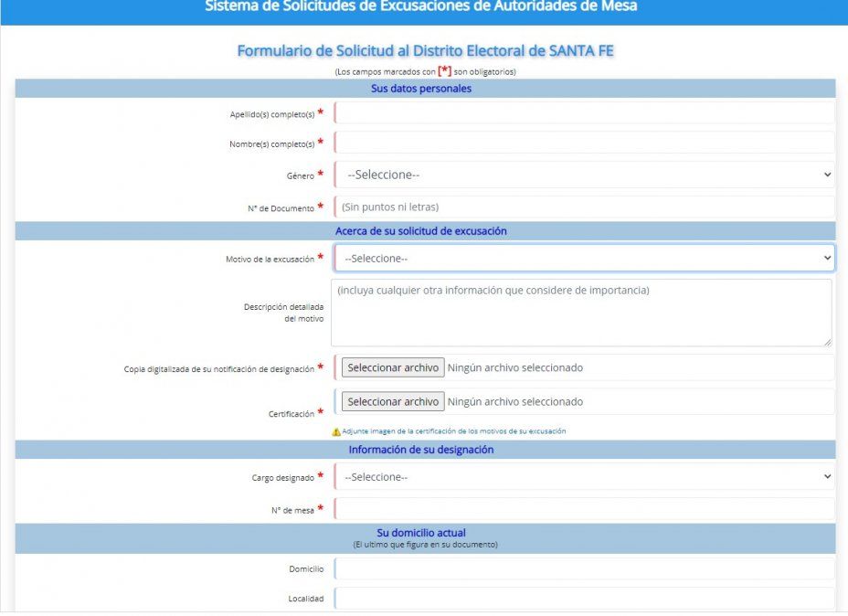Viewport: 848px width, 616px height.
Task: Focus the N° de mesa field
Action: click(584, 509)
